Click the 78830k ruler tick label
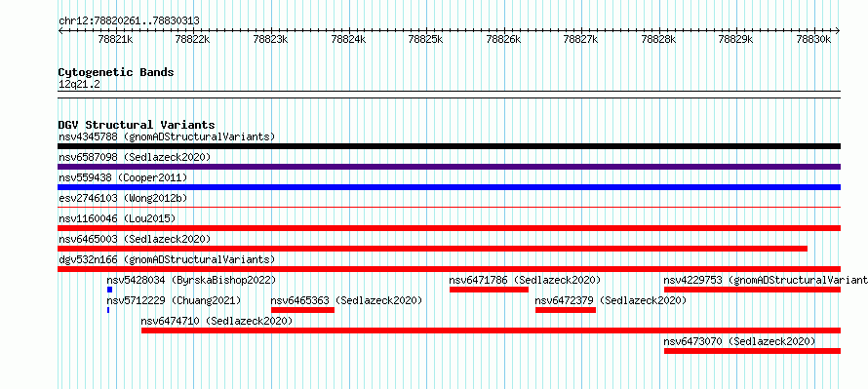Screen dimensions: 868x389 tap(813, 39)
